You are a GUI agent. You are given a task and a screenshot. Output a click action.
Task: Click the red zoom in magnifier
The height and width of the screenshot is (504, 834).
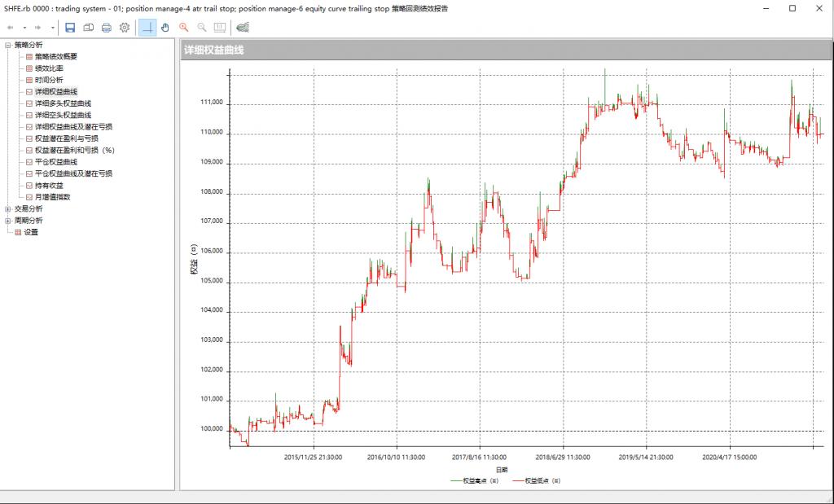click(x=183, y=28)
